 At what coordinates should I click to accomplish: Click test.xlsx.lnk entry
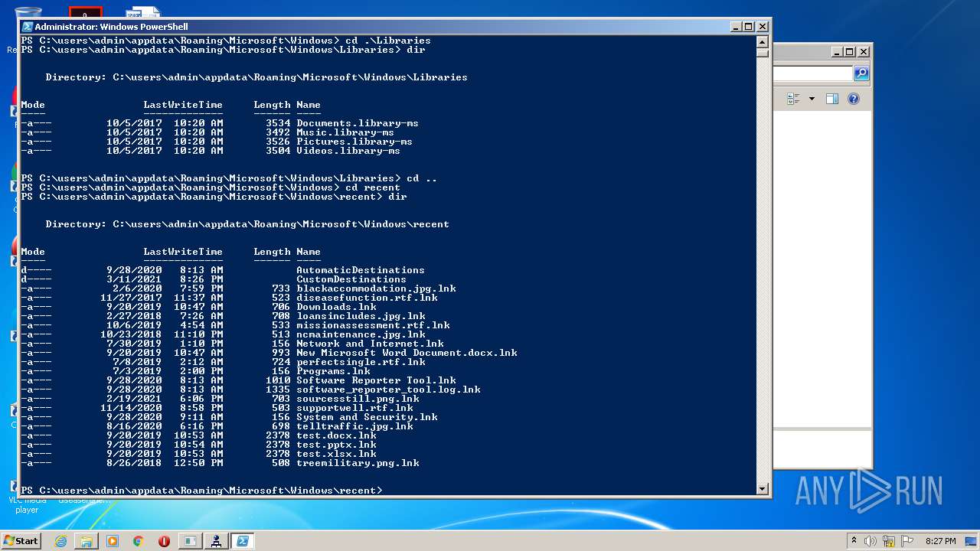[336, 454]
